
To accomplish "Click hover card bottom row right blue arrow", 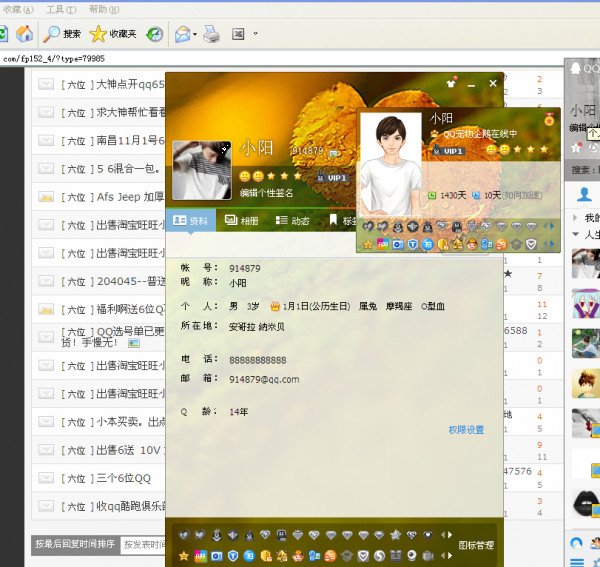I will pyautogui.click(x=552, y=244).
